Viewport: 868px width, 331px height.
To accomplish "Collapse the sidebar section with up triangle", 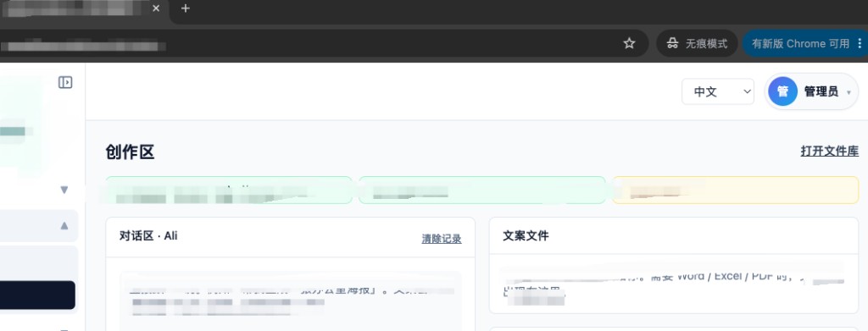I will pos(64,225).
